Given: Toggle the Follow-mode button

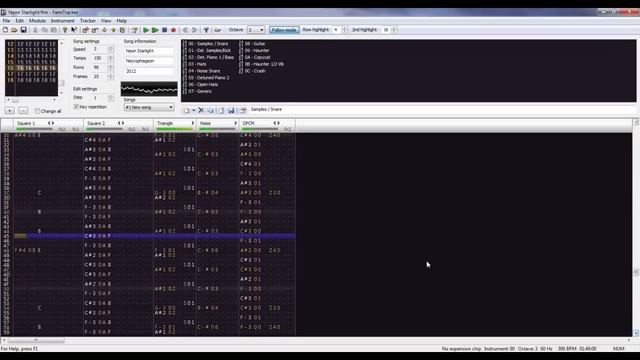Looking at the screenshot, I should point(284,30).
